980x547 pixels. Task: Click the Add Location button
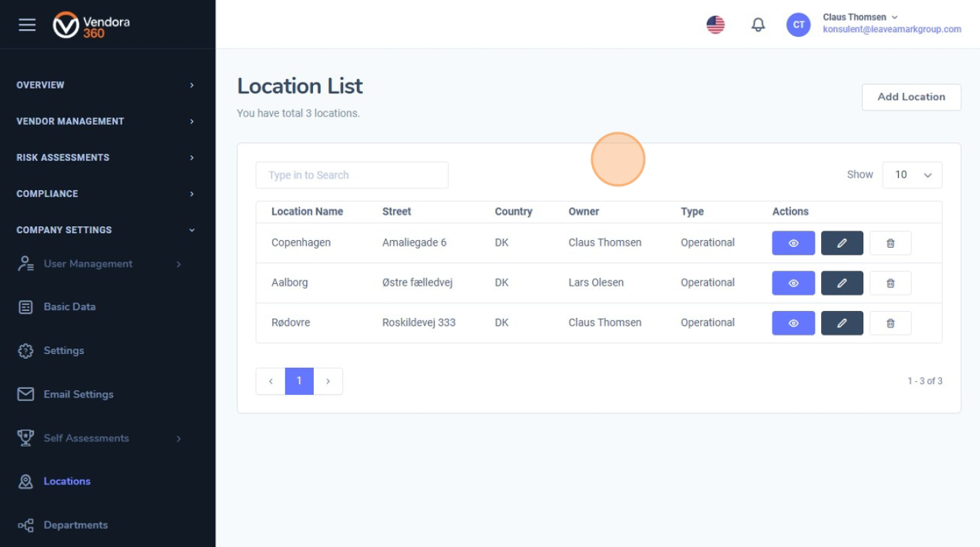point(911,97)
